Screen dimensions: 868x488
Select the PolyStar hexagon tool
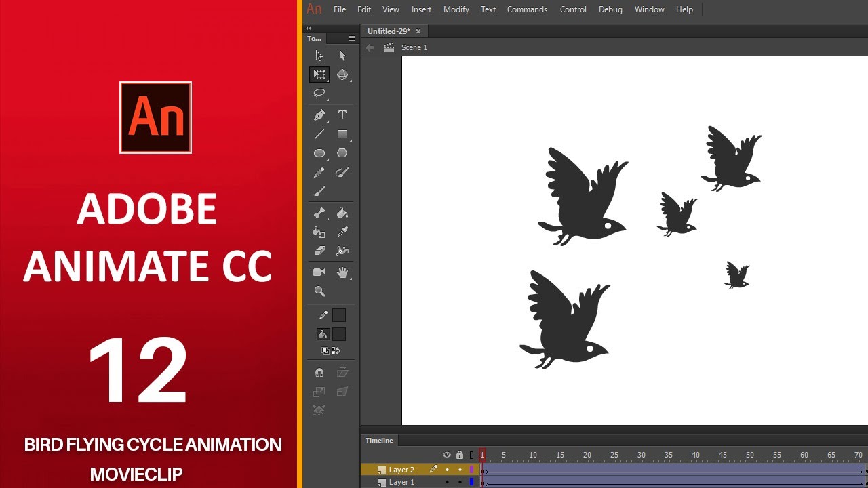[x=342, y=153]
